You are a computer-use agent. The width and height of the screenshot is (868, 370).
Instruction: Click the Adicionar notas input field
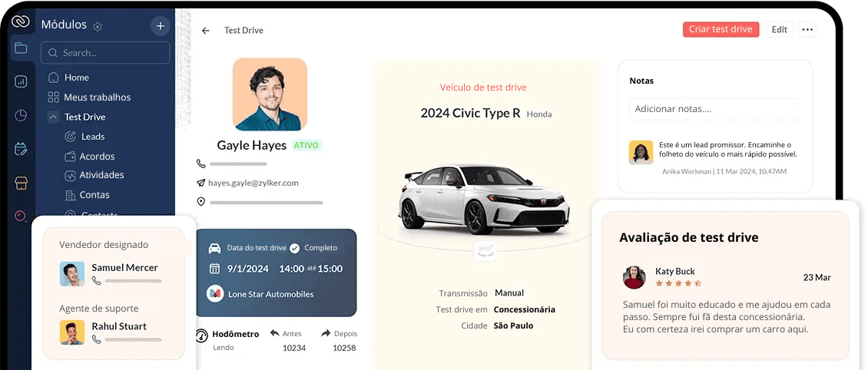714,109
